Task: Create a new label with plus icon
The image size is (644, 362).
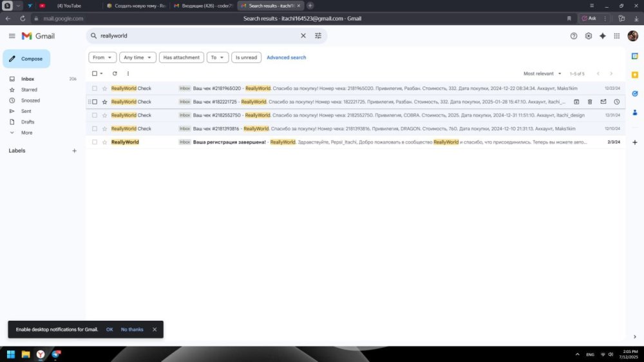Action: point(74,151)
